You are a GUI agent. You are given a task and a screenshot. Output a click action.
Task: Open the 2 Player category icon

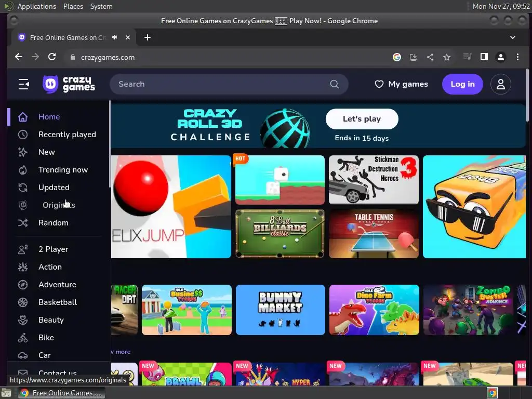pyautogui.click(x=23, y=249)
